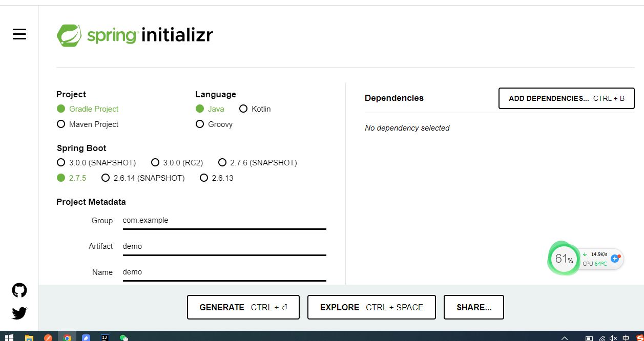Click the 61% memory usage widget
The width and height of the screenshot is (644, 341).
(x=564, y=259)
